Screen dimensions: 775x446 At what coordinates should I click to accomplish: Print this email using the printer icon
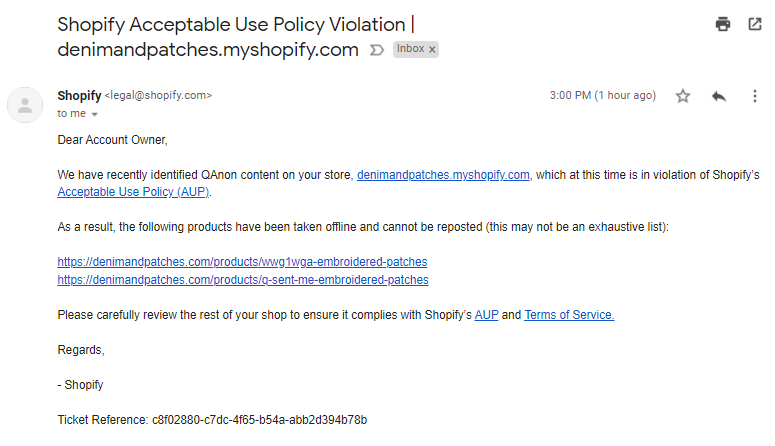tap(723, 25)
